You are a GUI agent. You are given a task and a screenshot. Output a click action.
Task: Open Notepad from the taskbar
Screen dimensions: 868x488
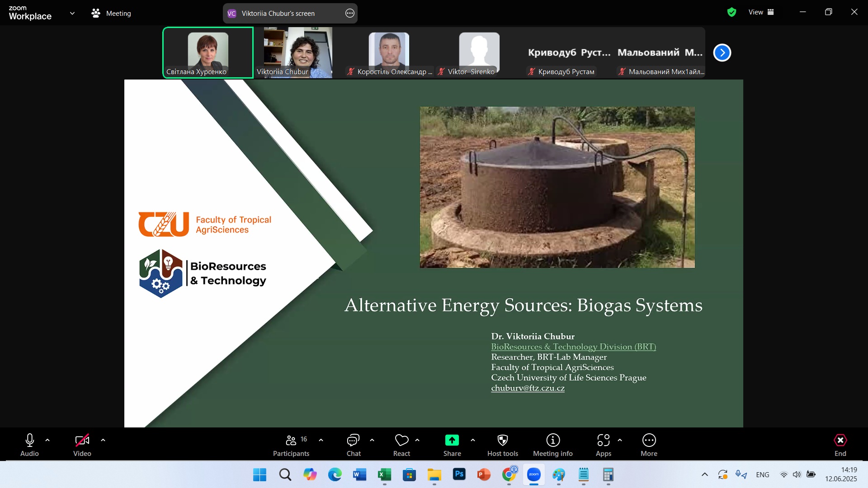coord(584,475)
